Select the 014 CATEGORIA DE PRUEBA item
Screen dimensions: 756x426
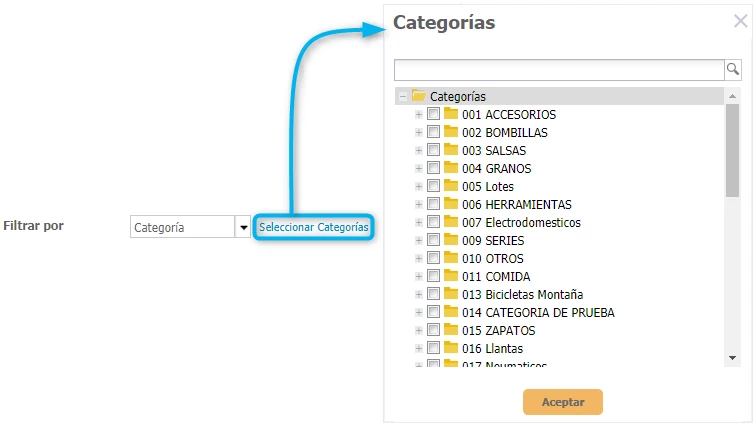tap(538, 313)
